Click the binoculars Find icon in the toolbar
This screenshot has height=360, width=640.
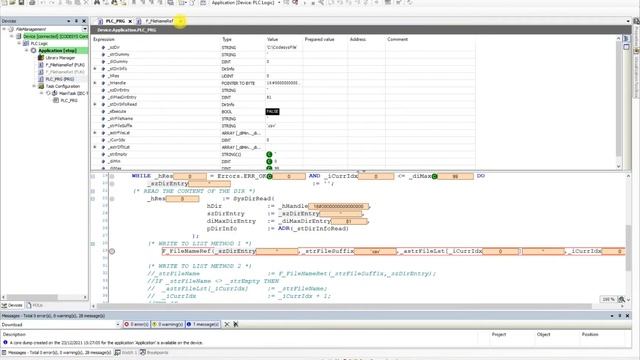click(97, 2)
